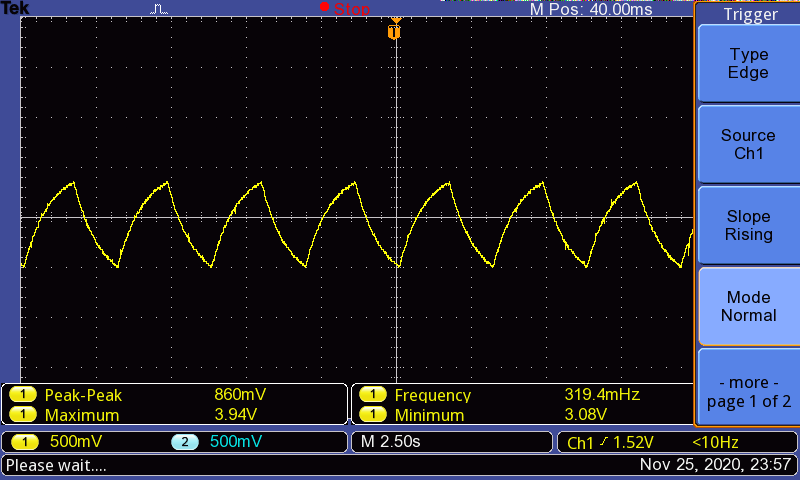Select the 3.94V maximum value

(235, 414)
